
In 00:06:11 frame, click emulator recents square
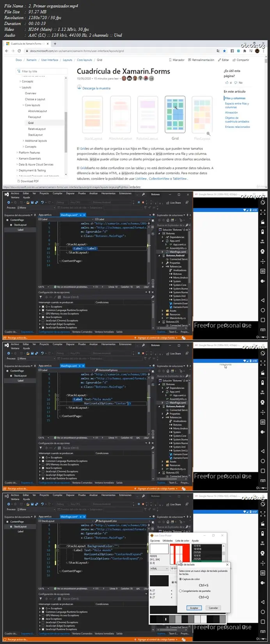point(263,471)
